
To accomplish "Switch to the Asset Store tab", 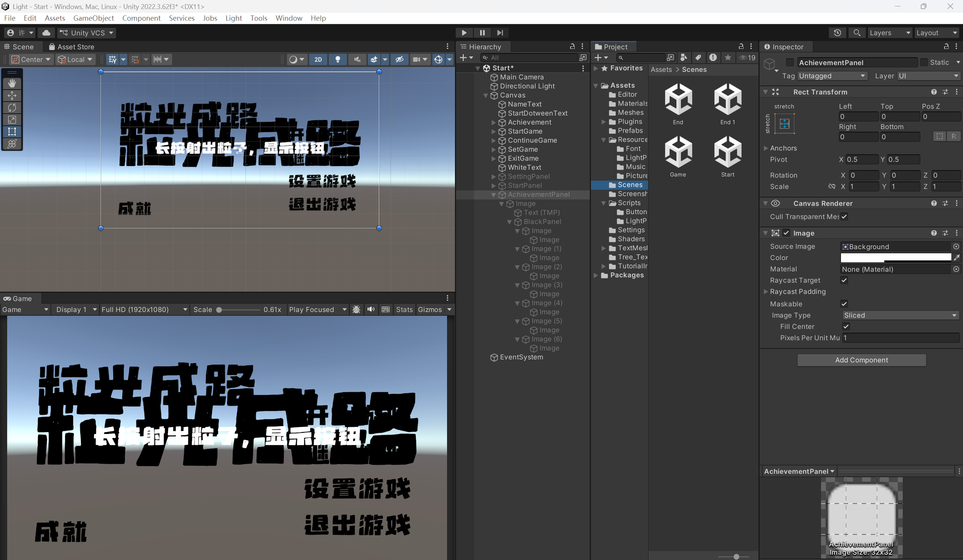I will click(72, 47).
